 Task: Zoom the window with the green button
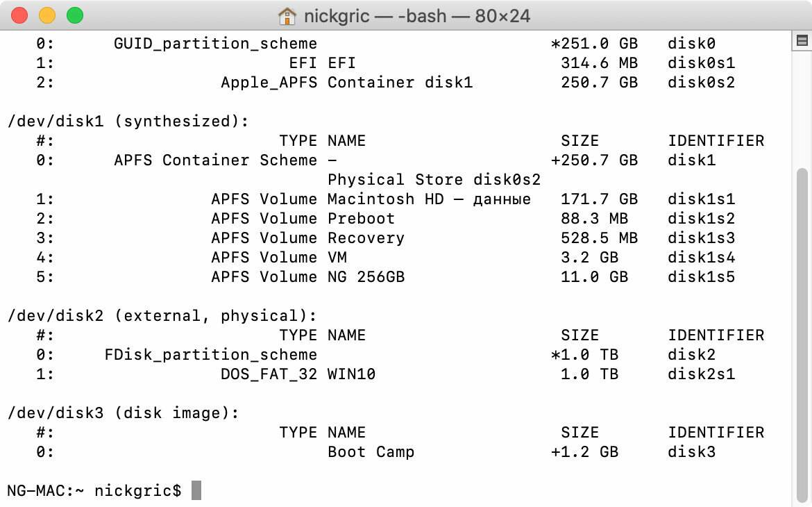point(75,15)
